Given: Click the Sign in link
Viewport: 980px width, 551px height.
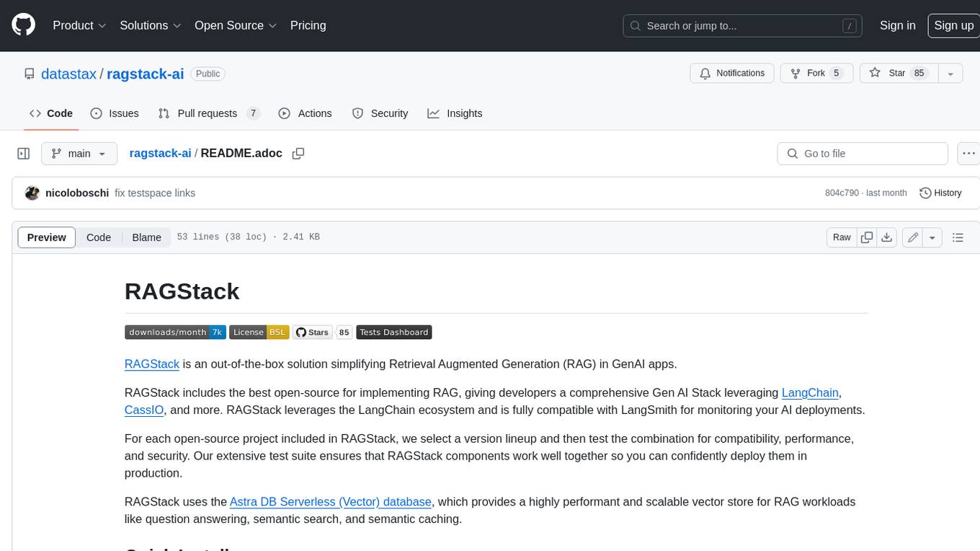Looking at the screenshot, I should coord(897,25).
